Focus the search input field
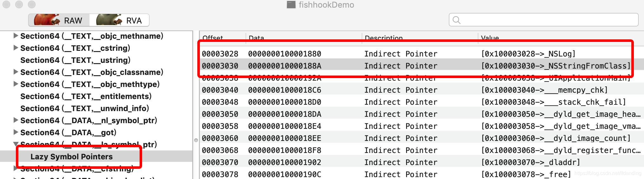This screenshot has width=644, height=179. pyautogui.click(x=543, y=20)
